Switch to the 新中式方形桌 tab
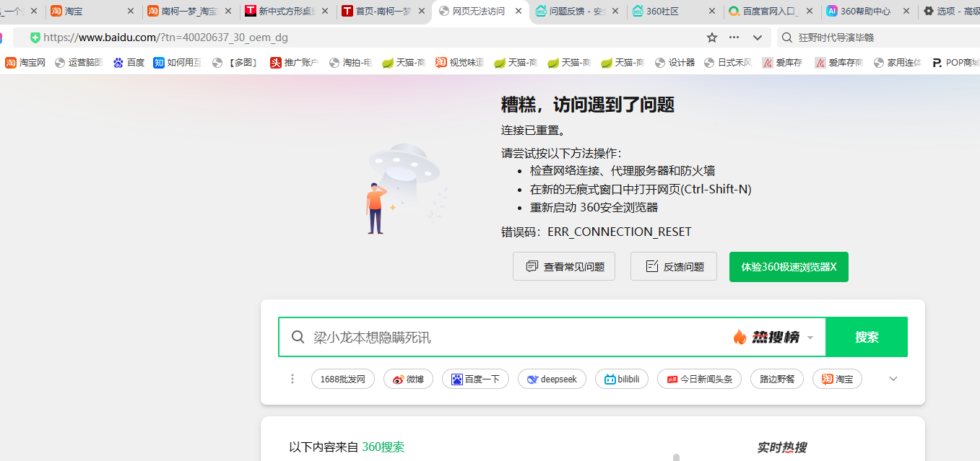Image resolution: width=980 pixels, height=461 pixels. (x=287, y=11)
